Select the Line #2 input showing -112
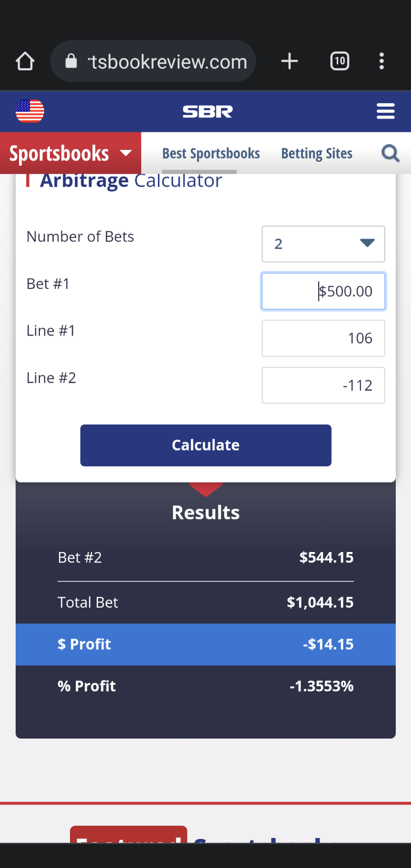 (323, 385)
